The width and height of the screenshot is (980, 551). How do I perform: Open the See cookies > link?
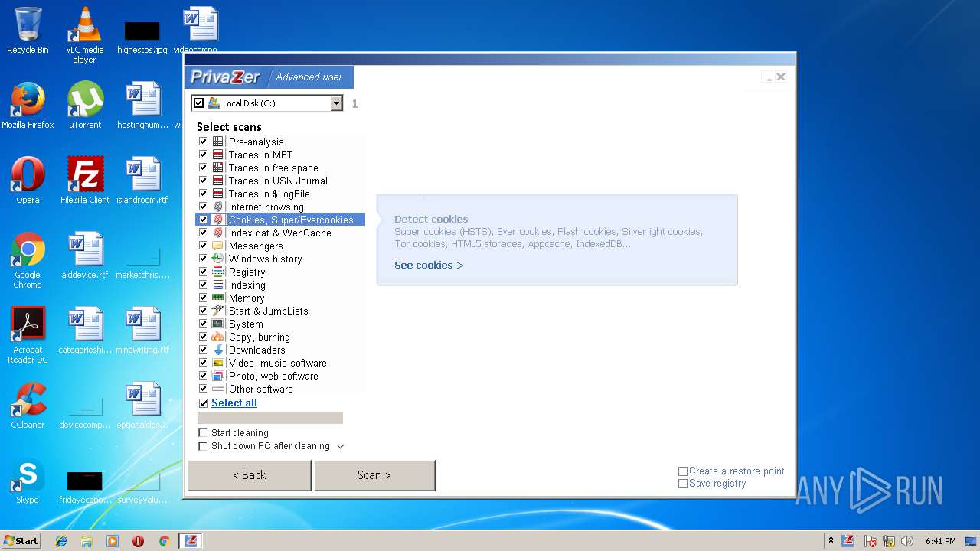coord(429,266)
